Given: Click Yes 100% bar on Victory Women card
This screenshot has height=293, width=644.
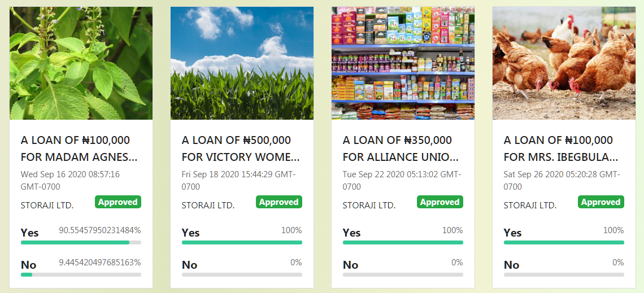Looking at the screenshot, I should tap(242, 243).
